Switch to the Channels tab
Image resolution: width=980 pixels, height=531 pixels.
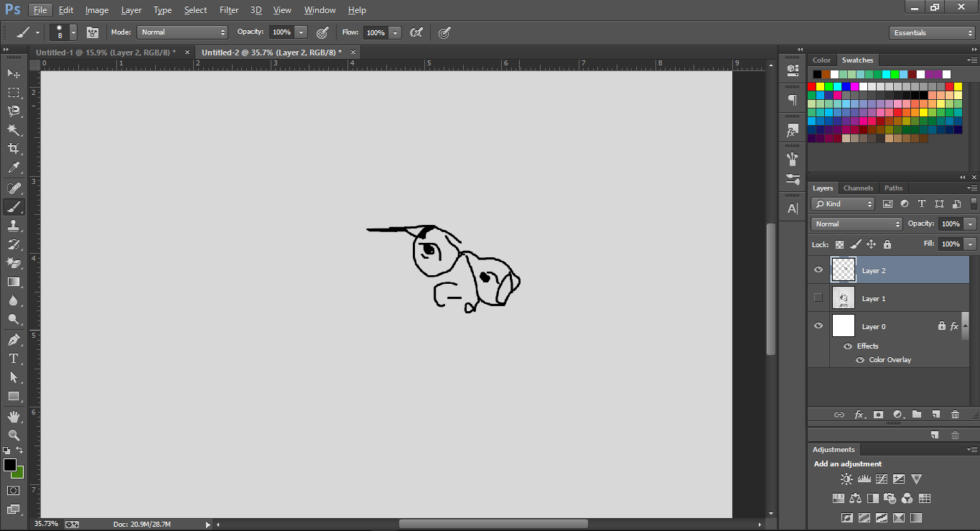coord(858,188)
